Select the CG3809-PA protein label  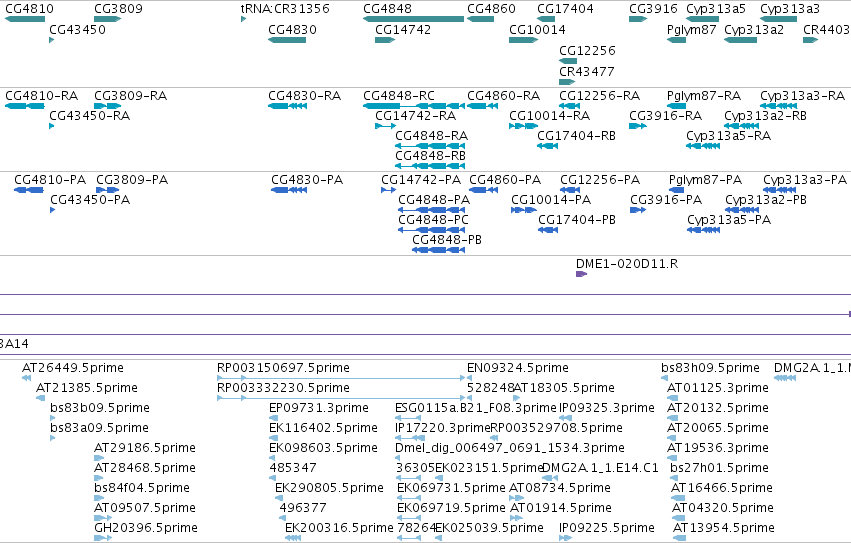(132, 180)
